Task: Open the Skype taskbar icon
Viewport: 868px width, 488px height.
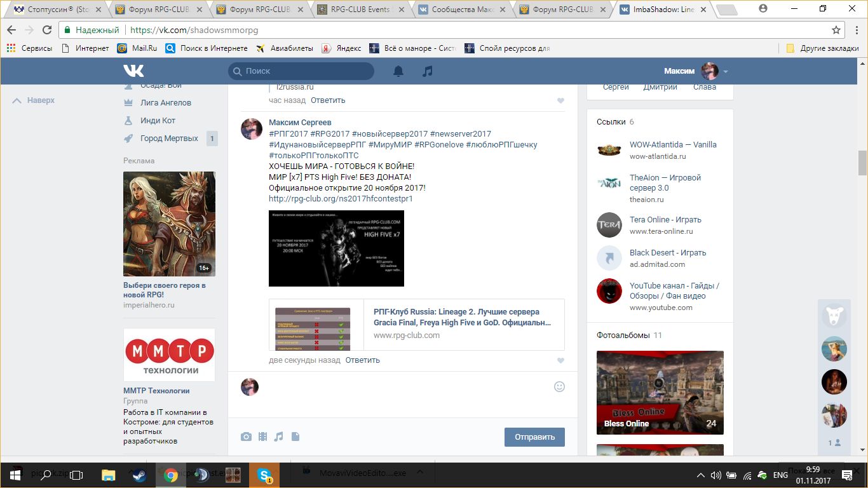Action: click(x=264, y=475)
